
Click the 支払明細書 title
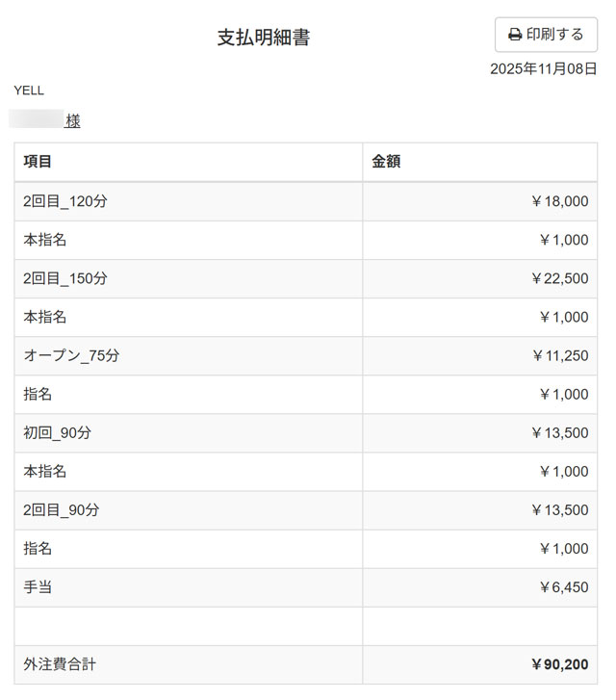263,38
